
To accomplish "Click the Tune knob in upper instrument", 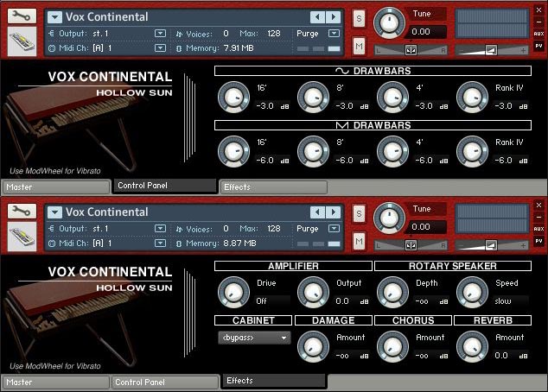I will 389,22.
